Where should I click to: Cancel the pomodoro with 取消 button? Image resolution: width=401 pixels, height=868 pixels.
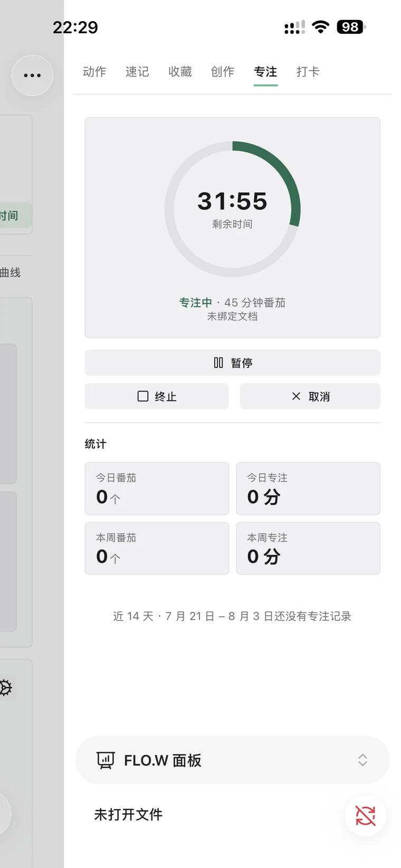click(310, 396)
